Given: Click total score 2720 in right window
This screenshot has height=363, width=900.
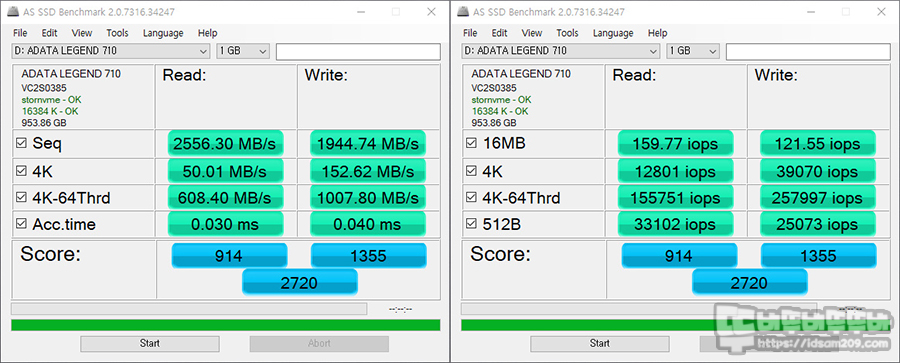Looking at the screenshot, I should (750, 282).
